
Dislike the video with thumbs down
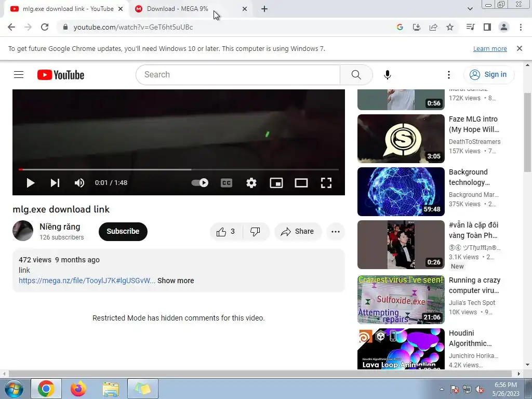(x=256, y=232)
